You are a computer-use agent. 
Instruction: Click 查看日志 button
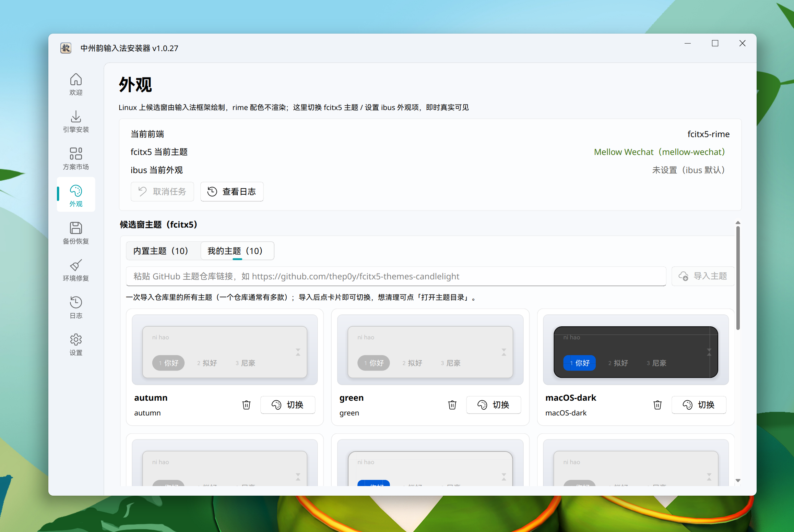232,192
